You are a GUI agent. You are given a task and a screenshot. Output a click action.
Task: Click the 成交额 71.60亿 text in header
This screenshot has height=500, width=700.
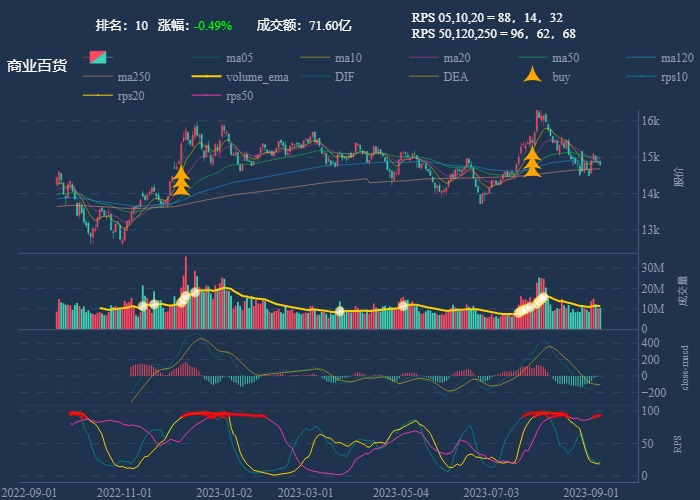(x=304, y=25)
